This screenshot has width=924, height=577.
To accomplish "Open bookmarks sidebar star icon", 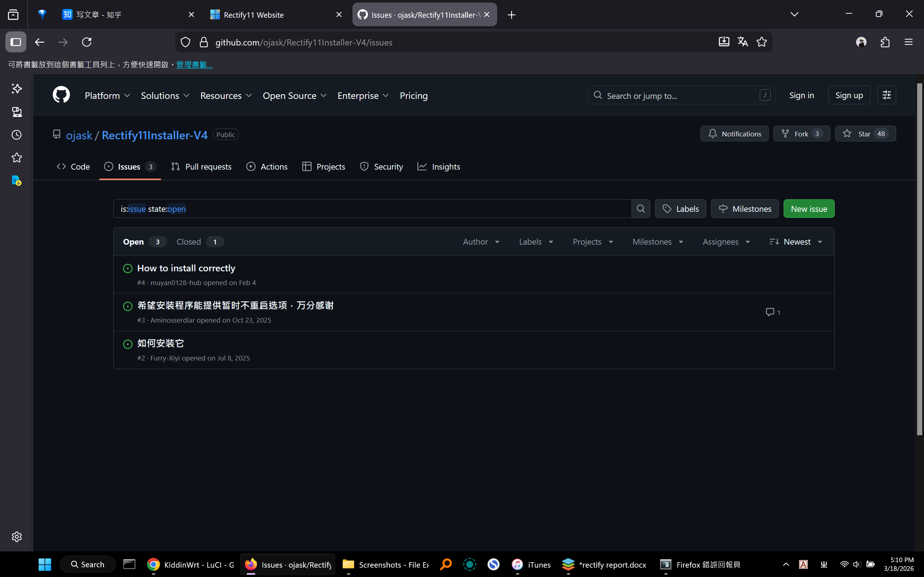I will click(16, 158).
